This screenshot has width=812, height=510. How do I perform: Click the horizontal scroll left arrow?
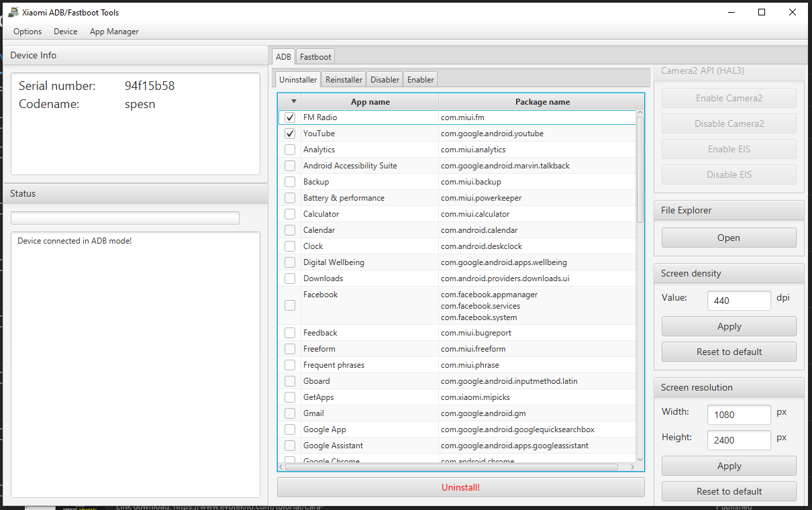282,467
